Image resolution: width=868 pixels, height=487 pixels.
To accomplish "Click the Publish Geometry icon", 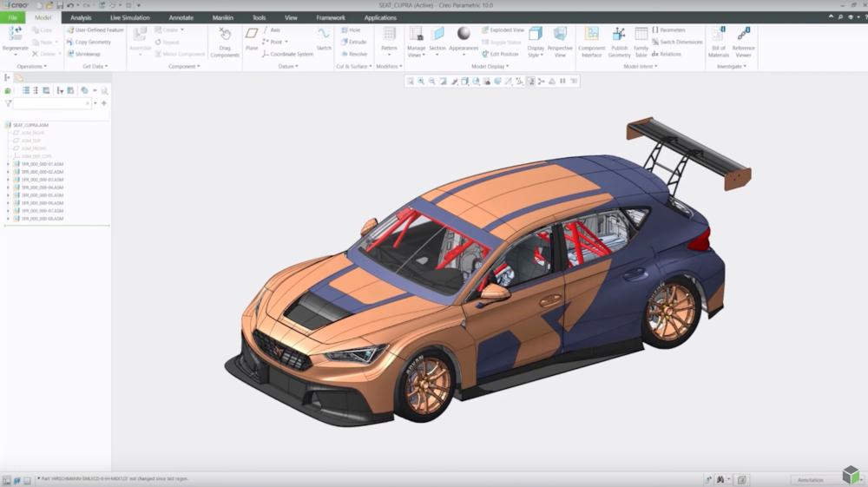I will pyautogui.click(x=619, y=35).
